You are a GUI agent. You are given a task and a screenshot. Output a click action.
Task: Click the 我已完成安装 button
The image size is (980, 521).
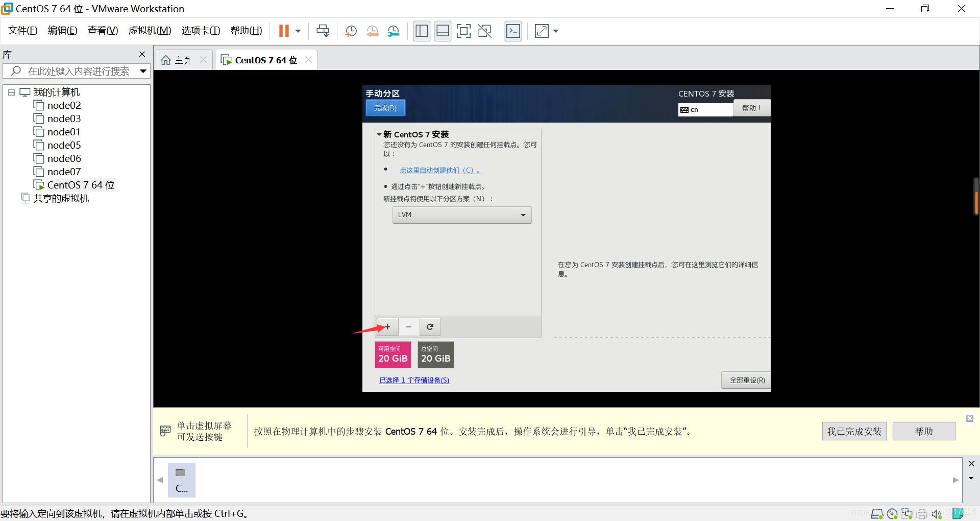pos(854,431)
